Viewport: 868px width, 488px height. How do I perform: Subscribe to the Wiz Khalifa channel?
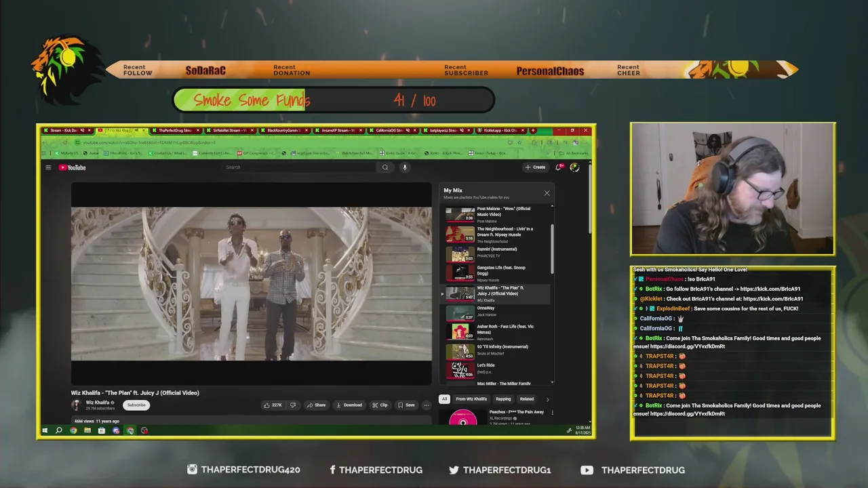click(136, 405)
